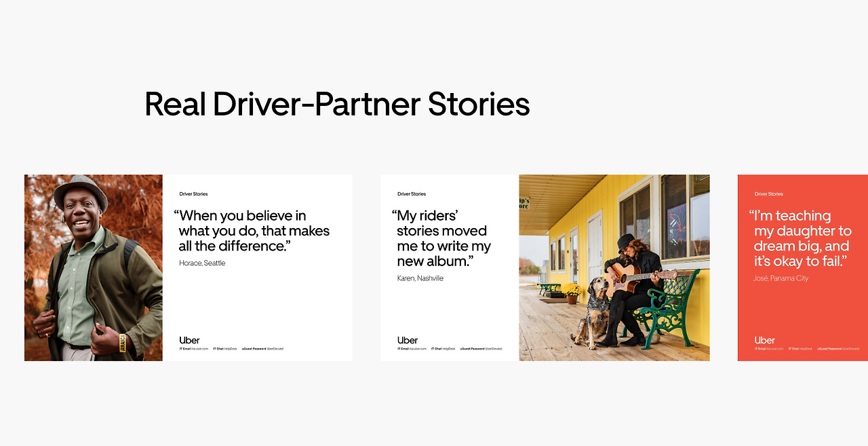The width and height of the screenshot is (868, 446).
Task: Click Driver Stories label on Horace's card
Action: 194,194
